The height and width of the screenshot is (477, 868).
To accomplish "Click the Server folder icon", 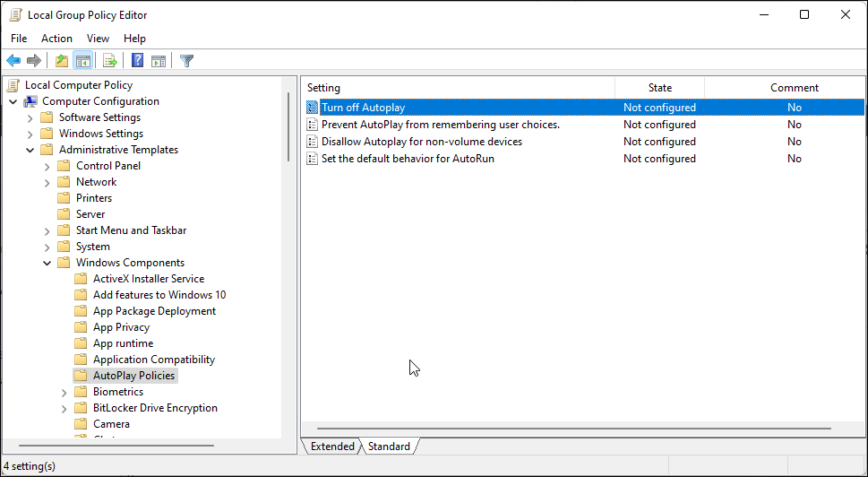I will pyautogui.click(x=64, y=214).
